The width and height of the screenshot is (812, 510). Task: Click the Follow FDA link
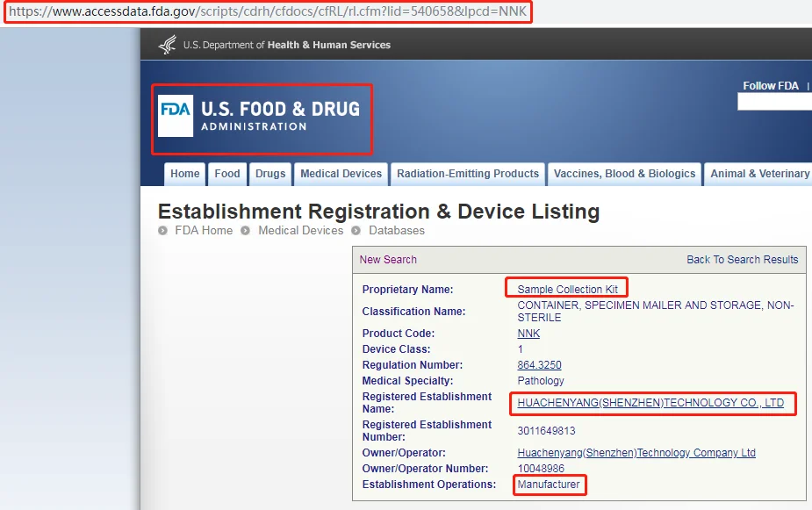(771, 86)
